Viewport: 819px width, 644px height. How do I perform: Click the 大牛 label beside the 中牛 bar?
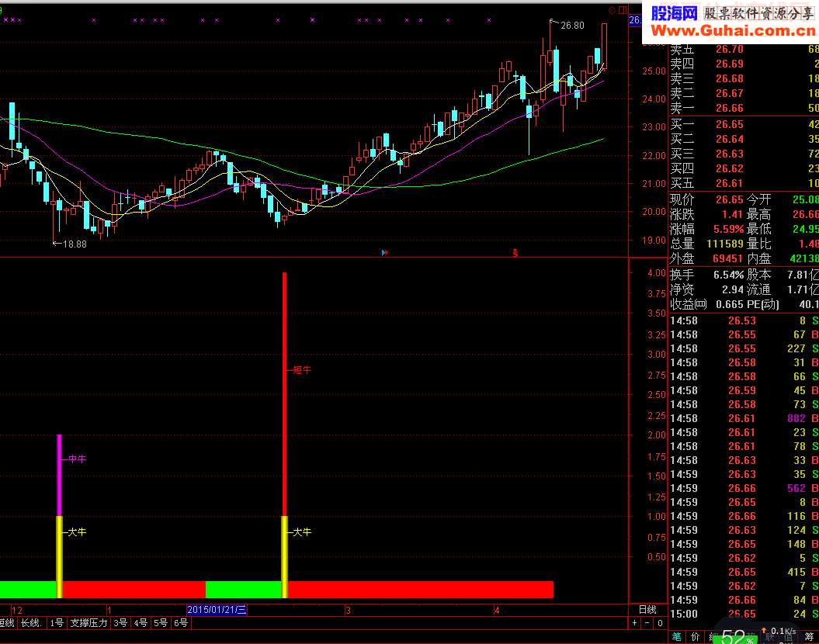(77, 531)
